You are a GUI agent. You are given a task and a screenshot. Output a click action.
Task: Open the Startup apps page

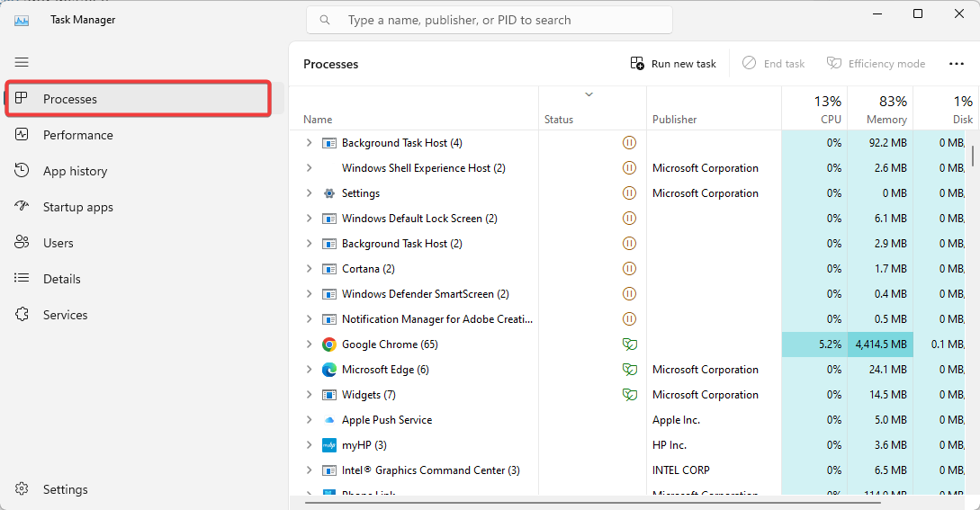(x=78, y=207)
